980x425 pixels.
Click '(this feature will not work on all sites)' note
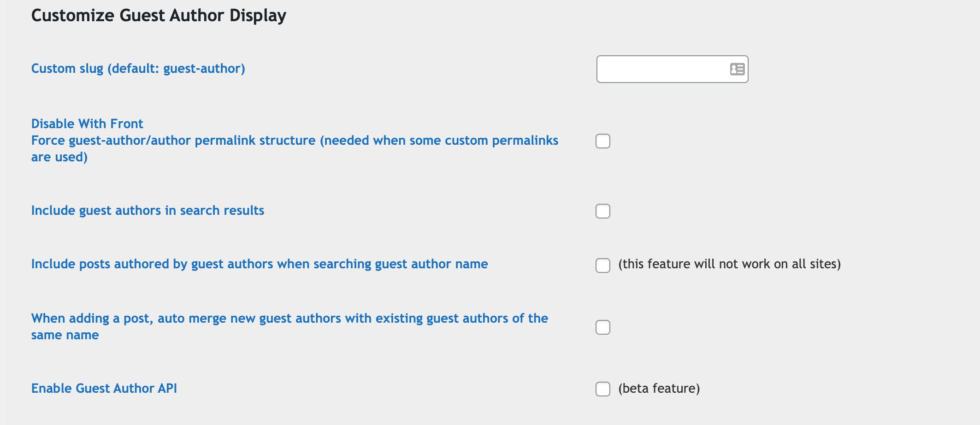730,264
